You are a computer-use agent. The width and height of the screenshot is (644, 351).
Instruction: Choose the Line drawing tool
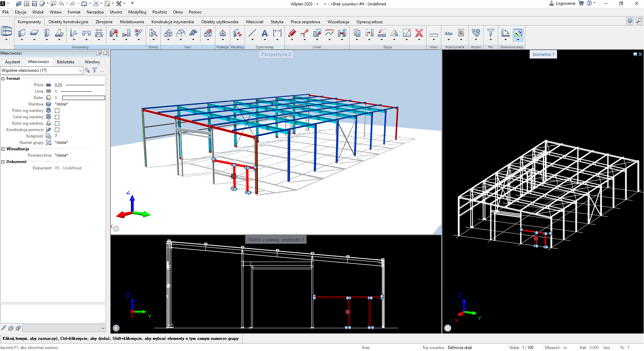tap(252, 33)
